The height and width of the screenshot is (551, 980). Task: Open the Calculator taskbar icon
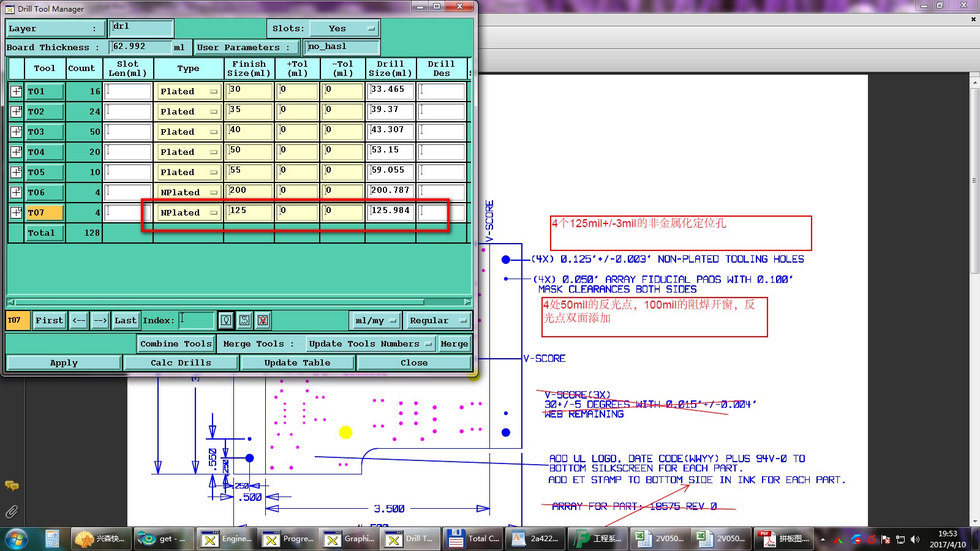52,539
